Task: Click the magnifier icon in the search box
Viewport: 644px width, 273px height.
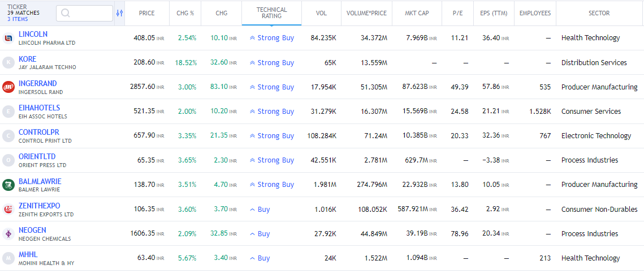Action: coord(65,13)
